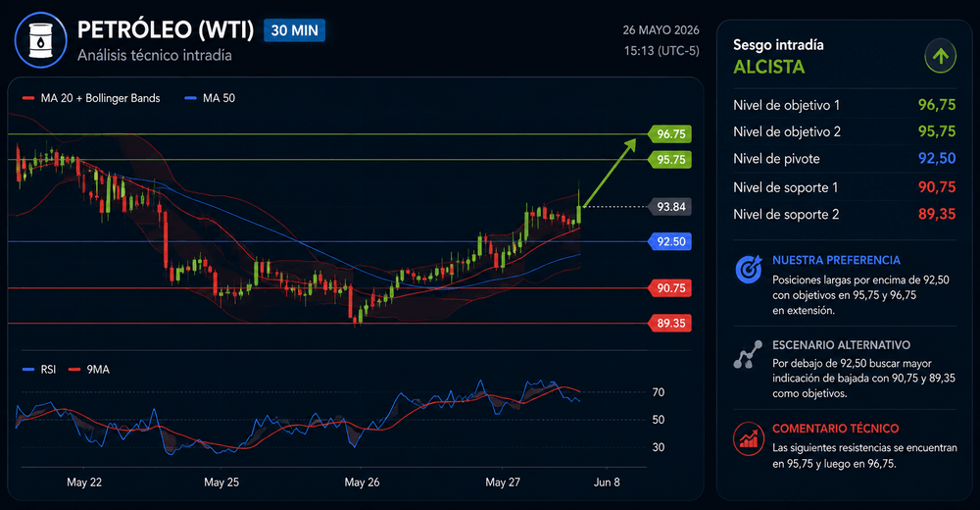Click the value '90,75' in the levels table
Screen dimensions: 980x510
tap(937, 186)
